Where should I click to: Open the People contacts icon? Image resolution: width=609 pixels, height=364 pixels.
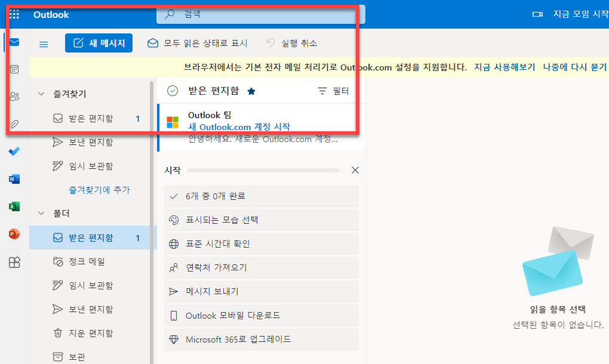[x=14, y=96]
